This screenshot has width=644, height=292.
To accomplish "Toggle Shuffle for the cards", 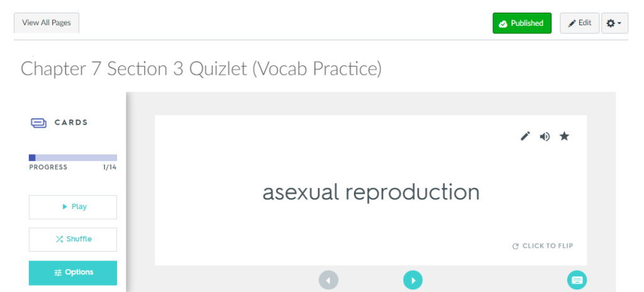I will [73, 239].
